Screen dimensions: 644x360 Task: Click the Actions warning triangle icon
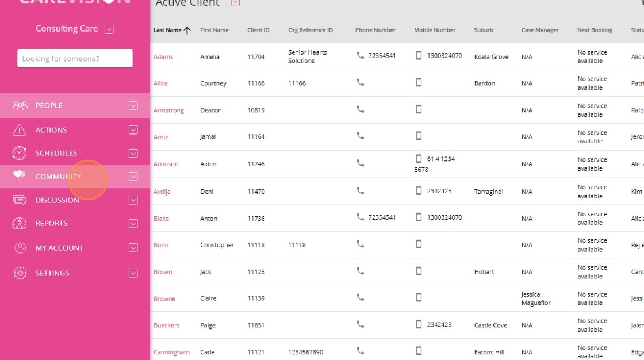point(20,130)
